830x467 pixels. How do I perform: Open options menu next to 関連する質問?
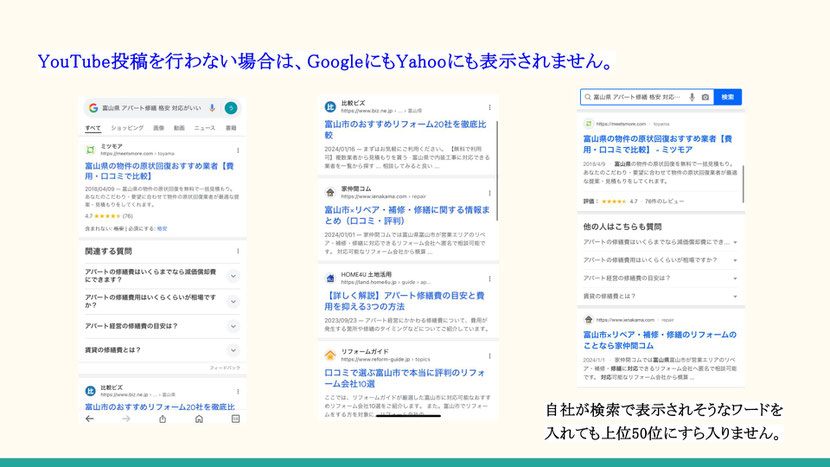point(238,251)
